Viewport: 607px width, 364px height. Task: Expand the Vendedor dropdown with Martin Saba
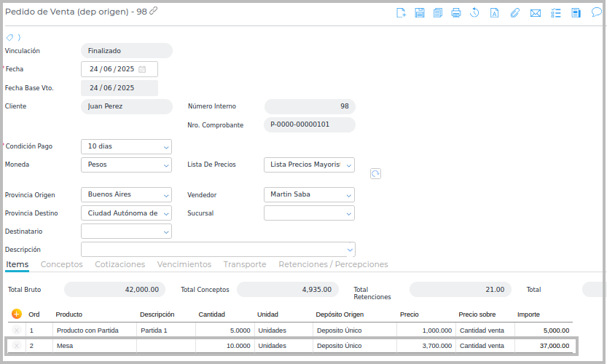click(348, 195)
